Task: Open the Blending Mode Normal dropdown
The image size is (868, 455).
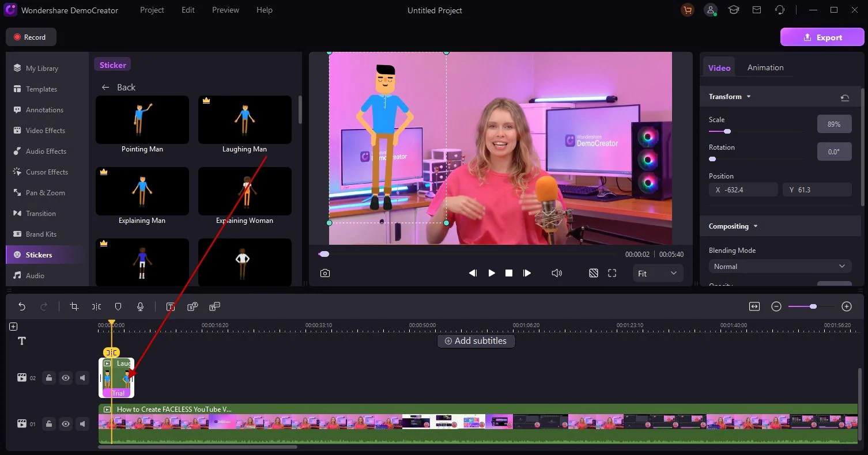Action: point(780,266)
